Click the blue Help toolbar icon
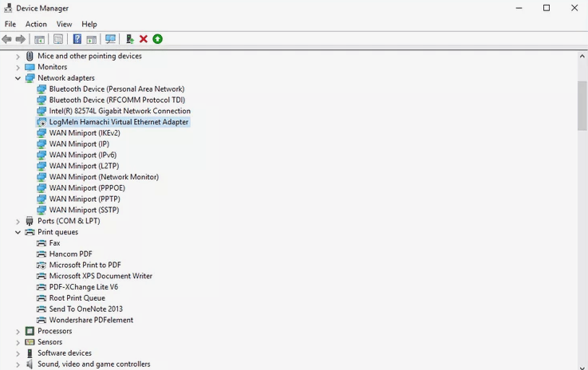Image resolution: width=588 pixels, height=370 pixels. 77,39
